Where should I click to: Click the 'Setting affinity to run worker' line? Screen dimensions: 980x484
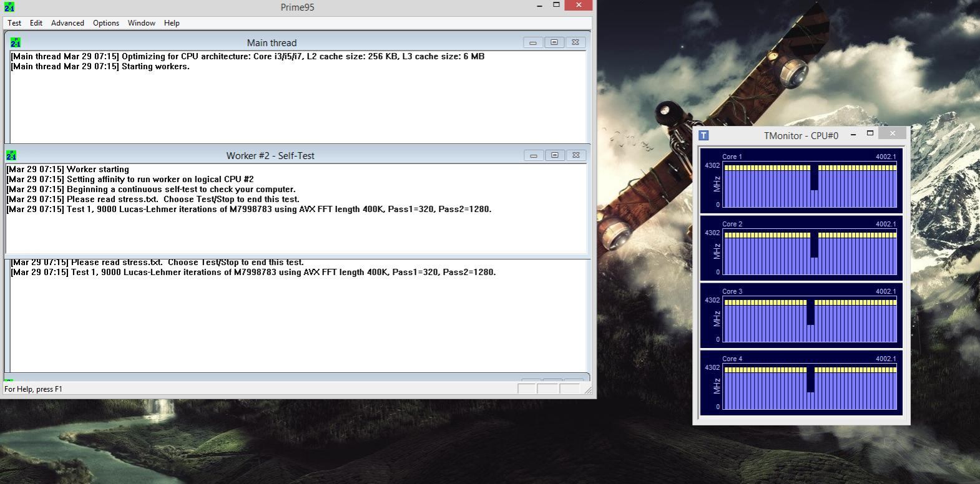click(x=130, y=179)
